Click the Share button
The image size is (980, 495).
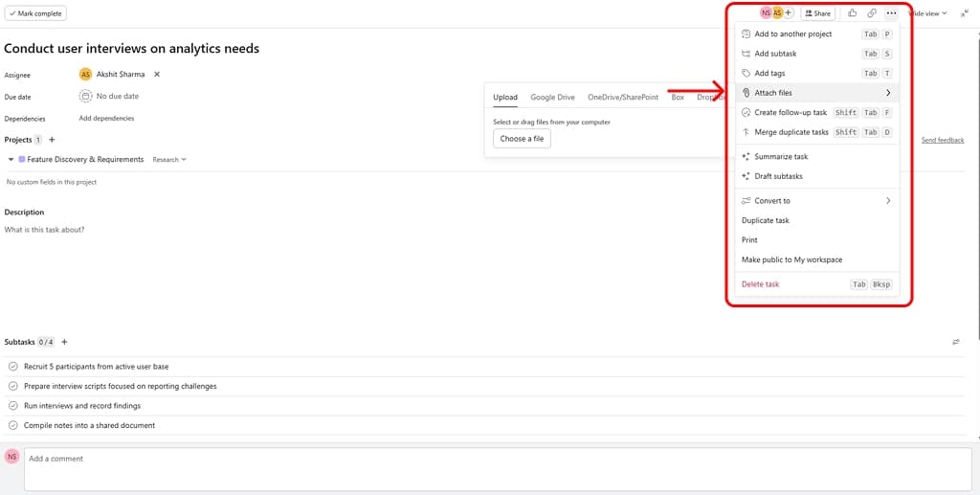click(818, 13)
